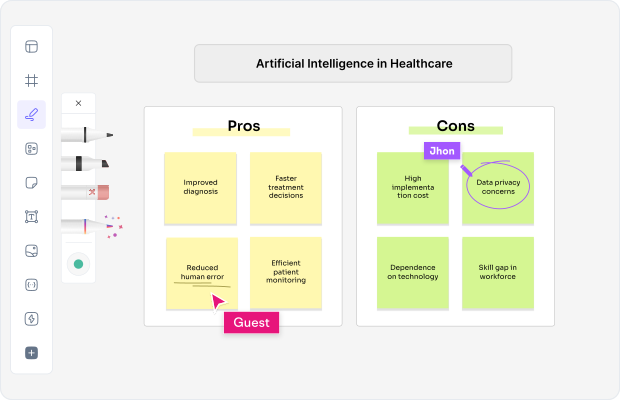Select the Pen drawing tool in sidebar
The width and height of the screenshot is (620, 400).
pos(31,114)
